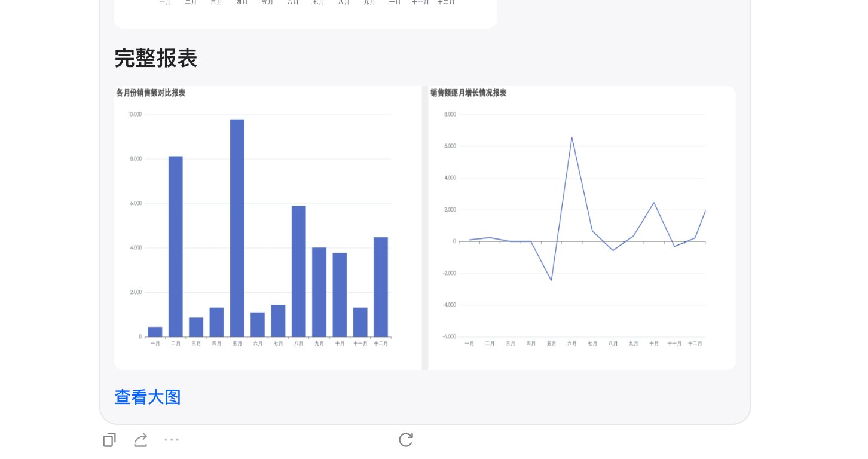The height and width of the screenshot is (459, 868).
Task: Click the 二月 bar in the bar chart
Action: 176,246
